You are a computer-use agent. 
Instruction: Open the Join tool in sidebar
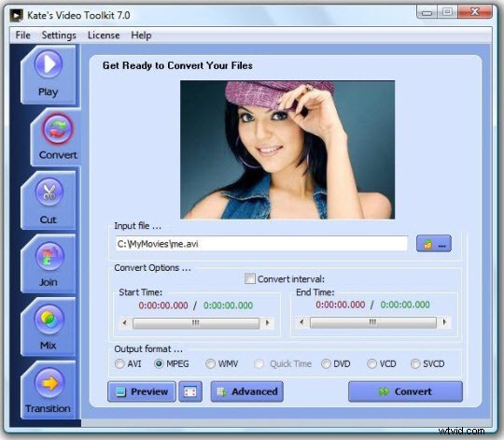pos(49,263)
